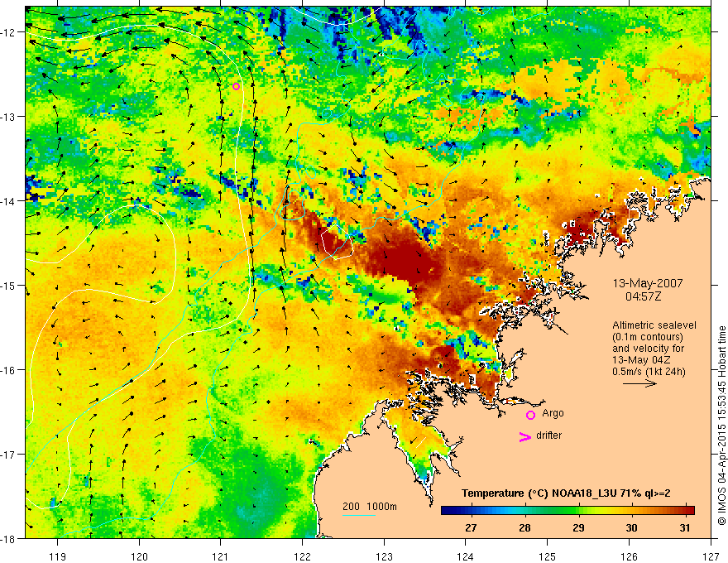The width and height of the screenshot is (728, 563).
Task: Click the latitude axis label -16
Action: tap(9, 370)
